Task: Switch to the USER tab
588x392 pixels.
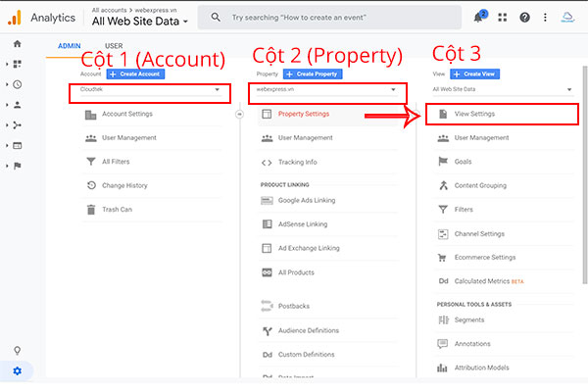Action: pyautogui.click(x=114, y=45)
